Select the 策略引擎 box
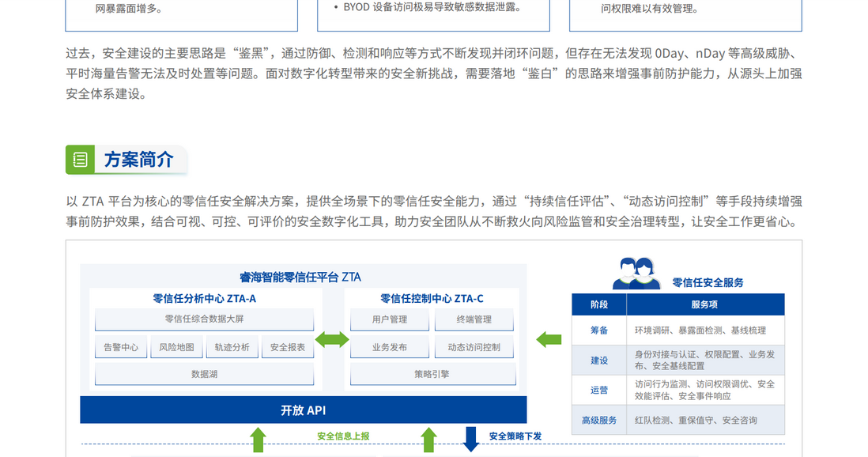The width and height of the screenshot is (868, 457). [433, 375]
